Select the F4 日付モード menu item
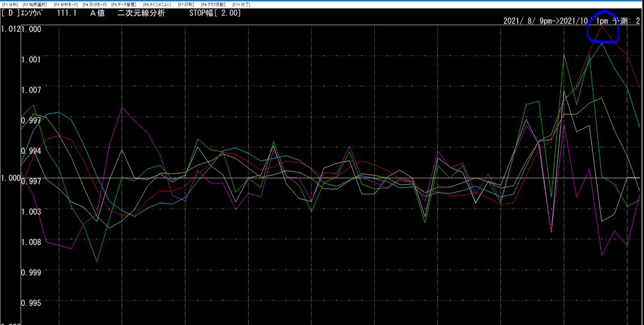This screenshot has width=644, height=325. click(95, 4)
